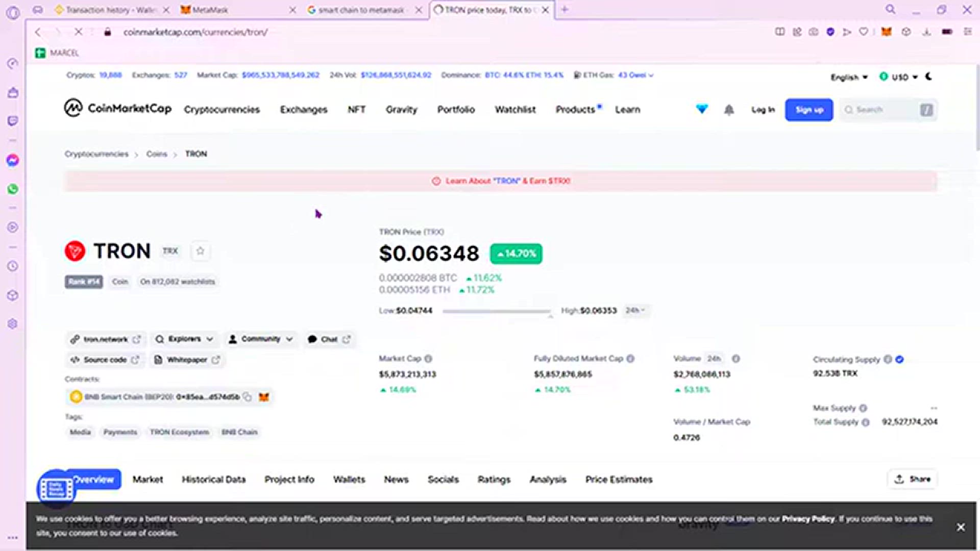980x551 pixels.
Task: Click the Log In link
Action: click(763, 110)
